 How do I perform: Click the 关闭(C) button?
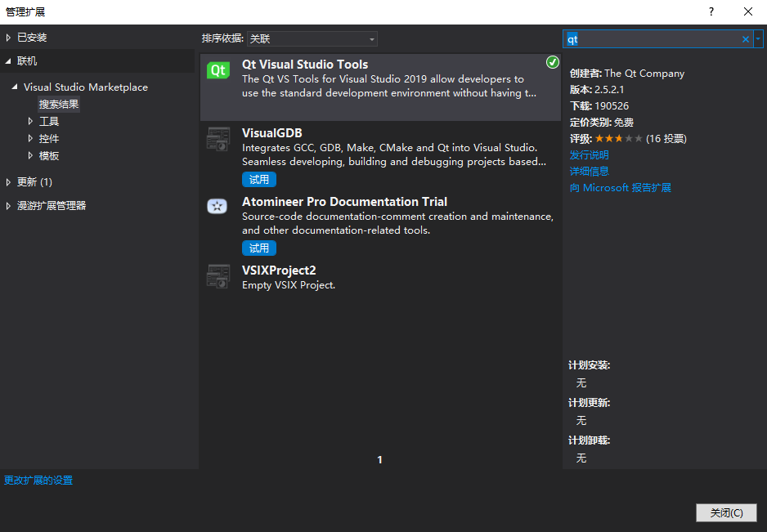click(726, 512)
